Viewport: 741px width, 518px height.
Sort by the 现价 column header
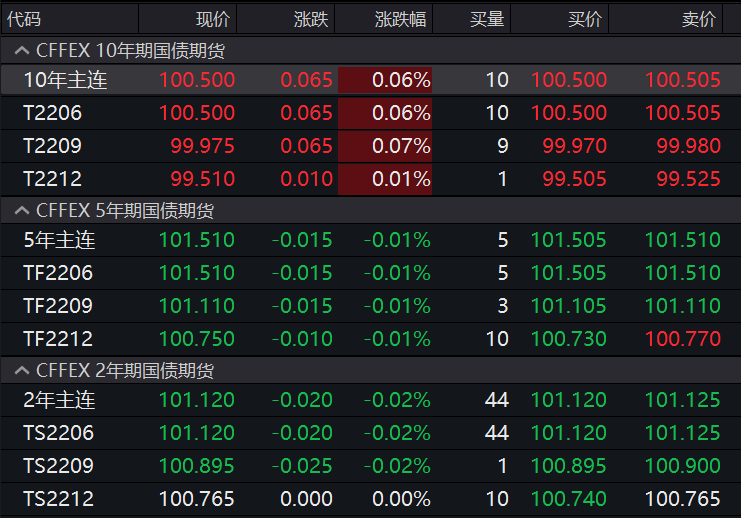[212, 19]
